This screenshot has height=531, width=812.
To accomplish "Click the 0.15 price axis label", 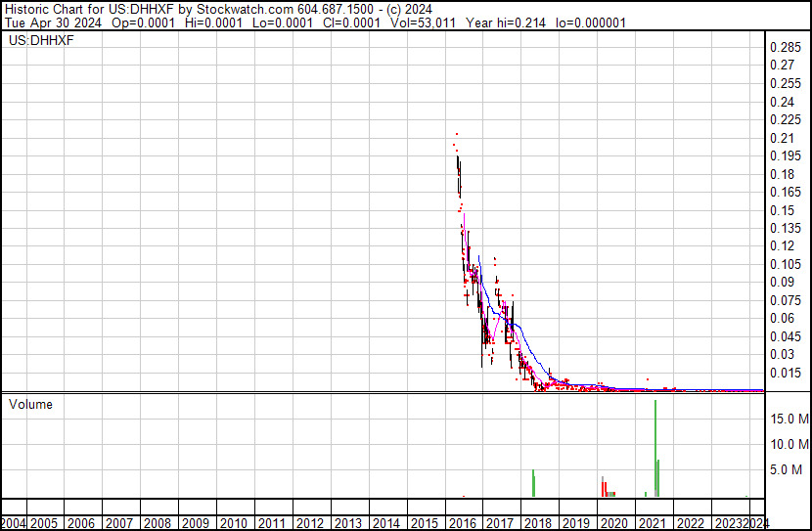I will coord(782,210).
